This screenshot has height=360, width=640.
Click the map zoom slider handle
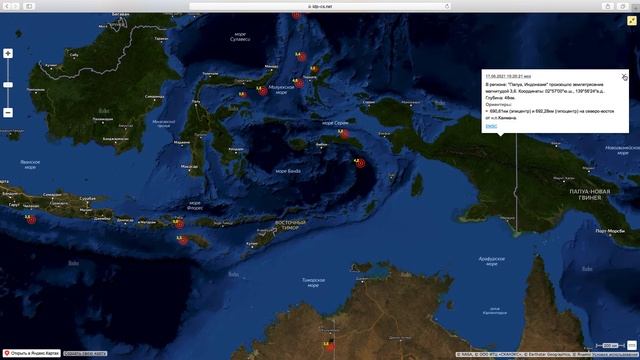pyautogui.click(x=8, y=85)
